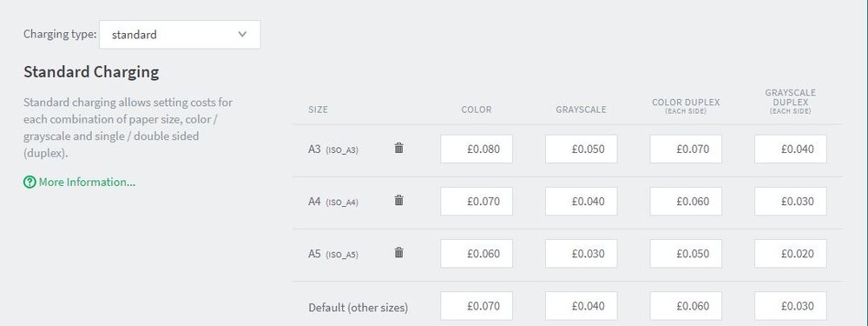Edit the A4 Grayscale Duplex cost field
The height and width of the screenshot is (326, 868).
tap(791, 202)
